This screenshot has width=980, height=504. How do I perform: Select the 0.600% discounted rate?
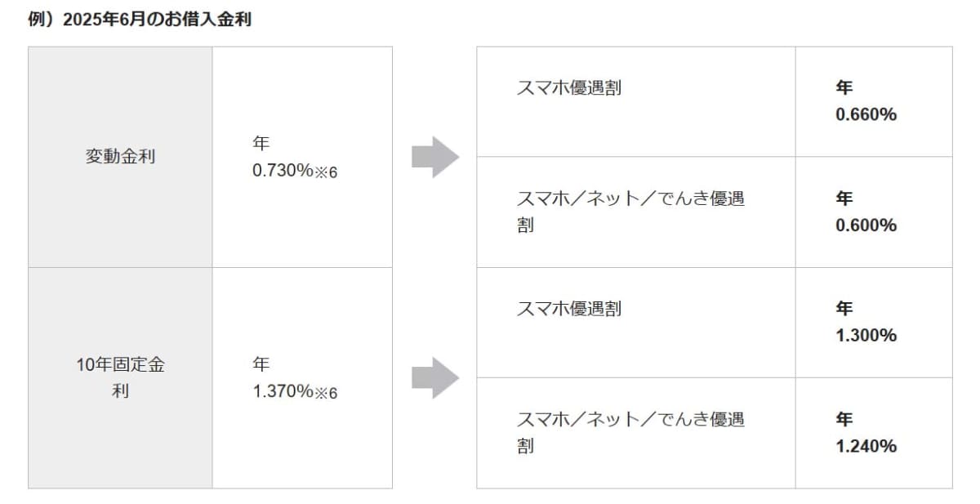(x=866, y=225)
